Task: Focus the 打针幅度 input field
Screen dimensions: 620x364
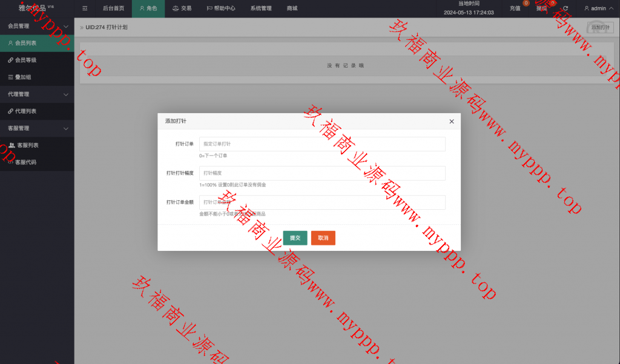Action: 322,173
